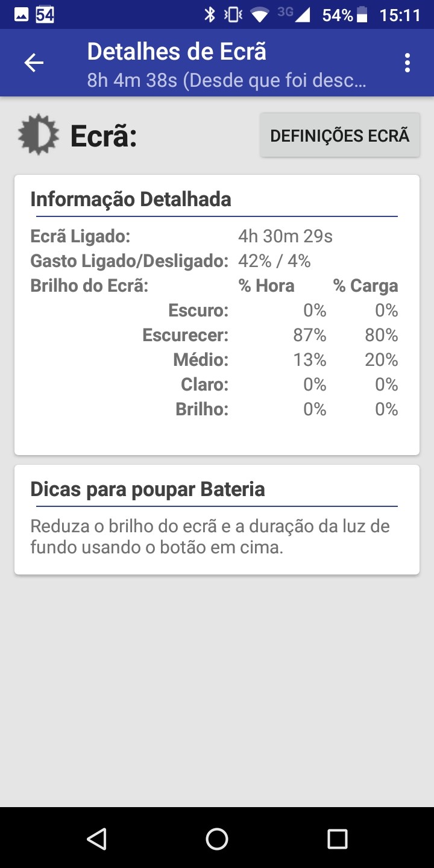Tap the 54 battery notification icon

point(45,15)
